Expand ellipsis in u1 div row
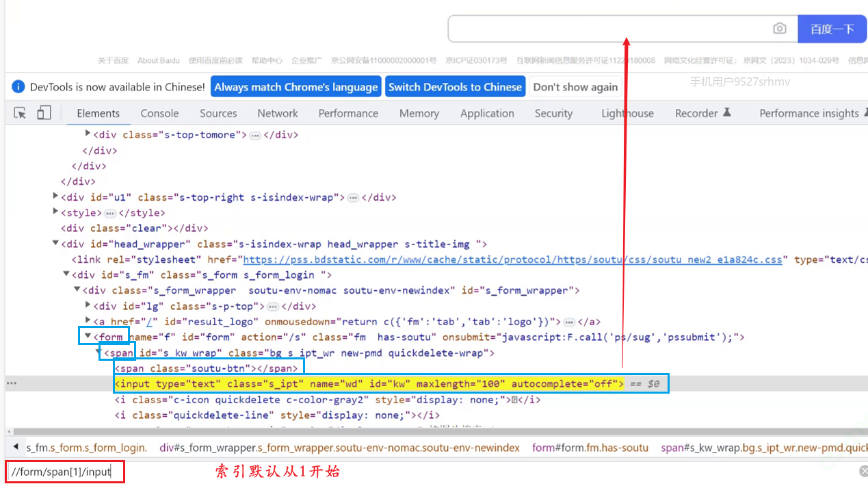The height and width of the screenshot is (484, 868). point(353,198)
